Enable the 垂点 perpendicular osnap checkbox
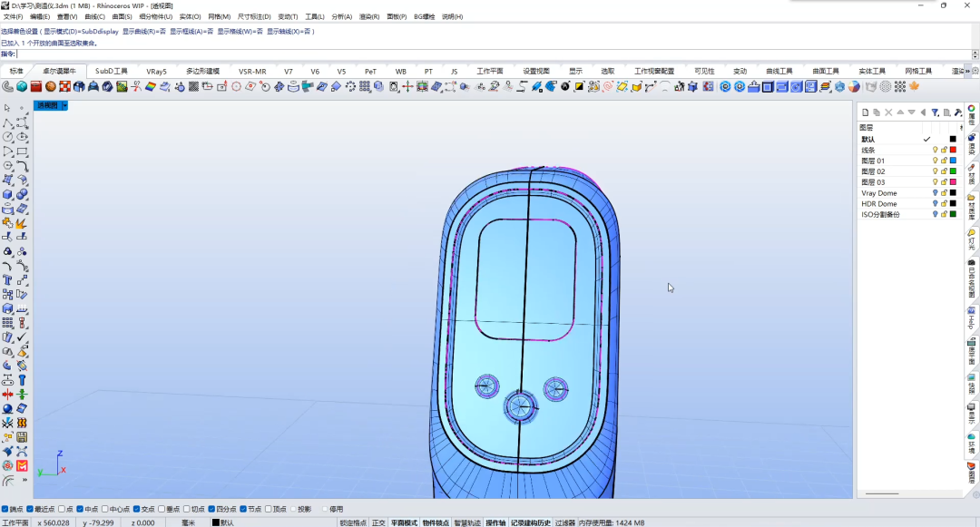Viewport: 980px width, 527px height. [162, 510]
